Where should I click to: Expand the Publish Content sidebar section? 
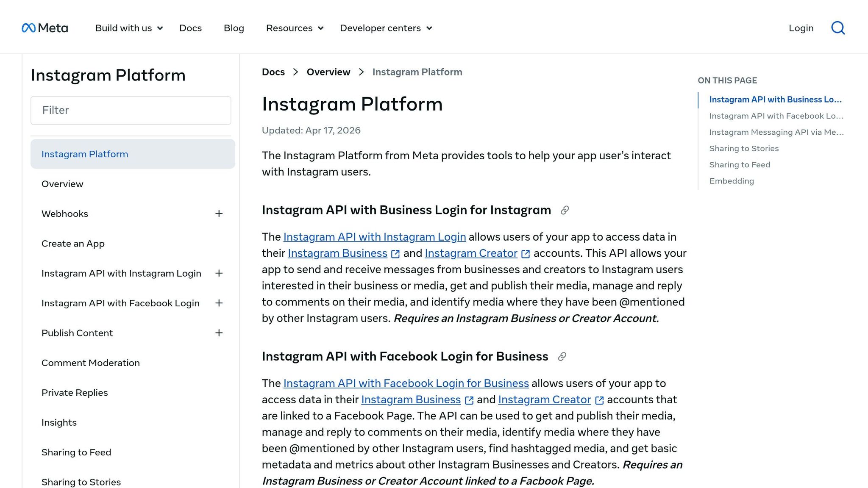[x=219, y=333]
